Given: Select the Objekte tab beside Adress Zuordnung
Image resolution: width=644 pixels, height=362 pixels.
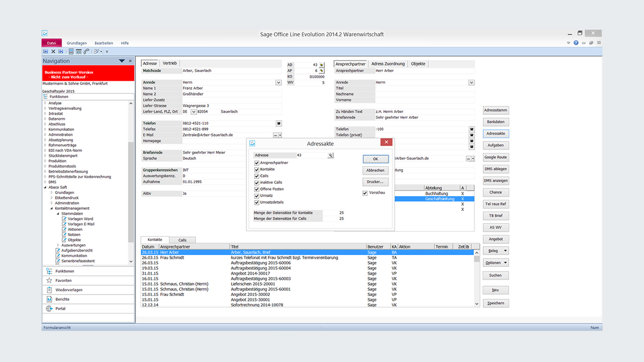Looking at the screenshot, I should coord(418,64).
